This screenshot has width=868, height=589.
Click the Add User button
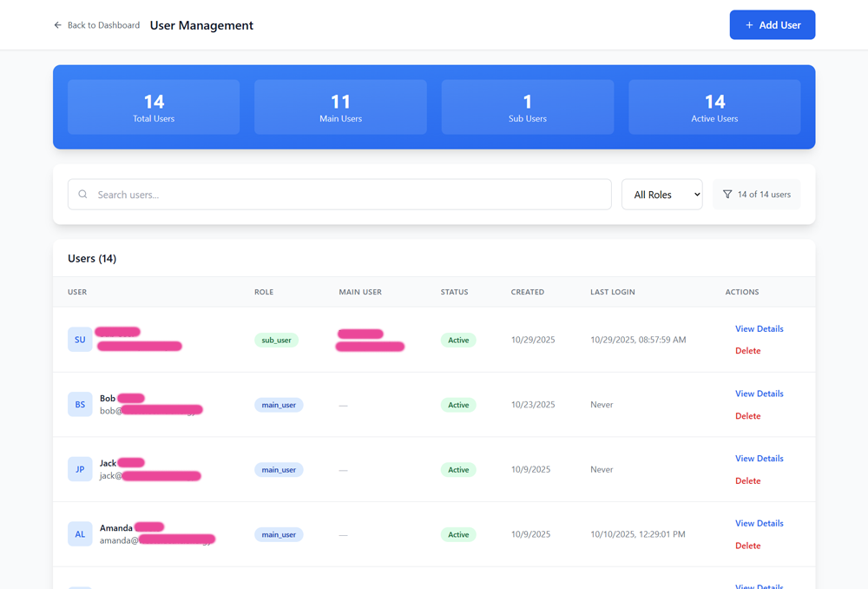pos(772,24)
